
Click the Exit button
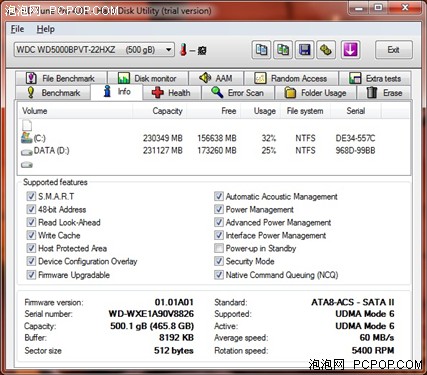coord(394,50)
